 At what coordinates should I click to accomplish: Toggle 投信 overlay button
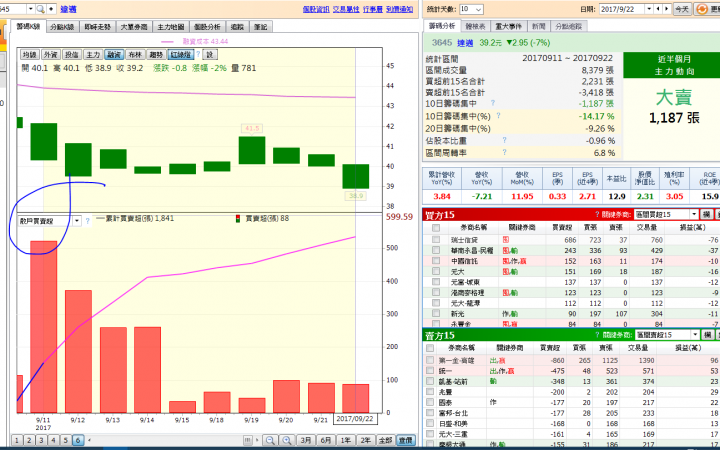coord(72,55)
